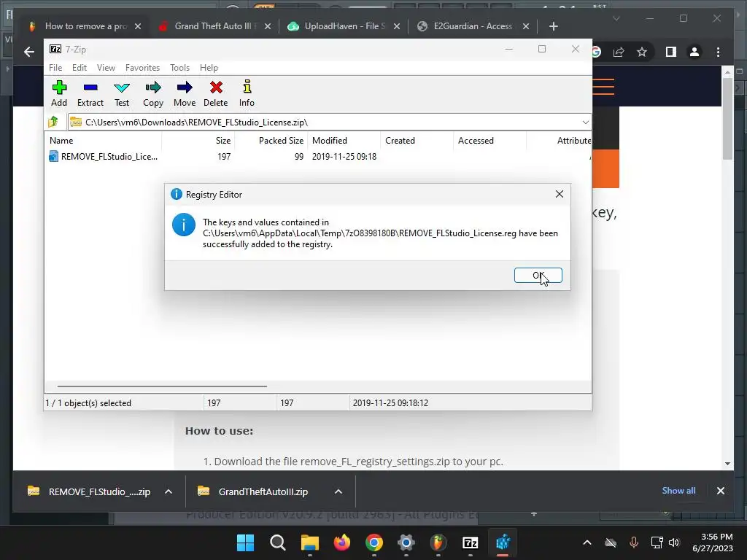
Task: Expand the 7-Zip address path dropdown
Action: 585,122
